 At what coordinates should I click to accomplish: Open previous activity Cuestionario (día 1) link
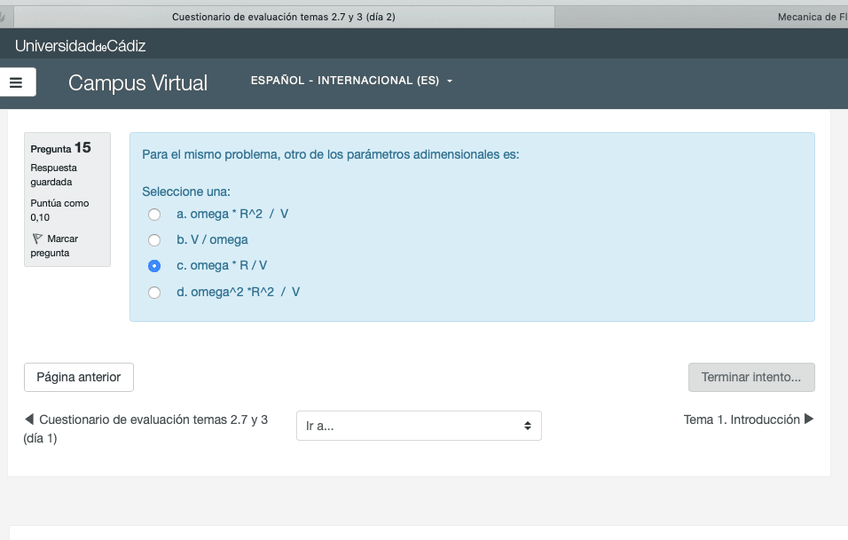(146, 429)
